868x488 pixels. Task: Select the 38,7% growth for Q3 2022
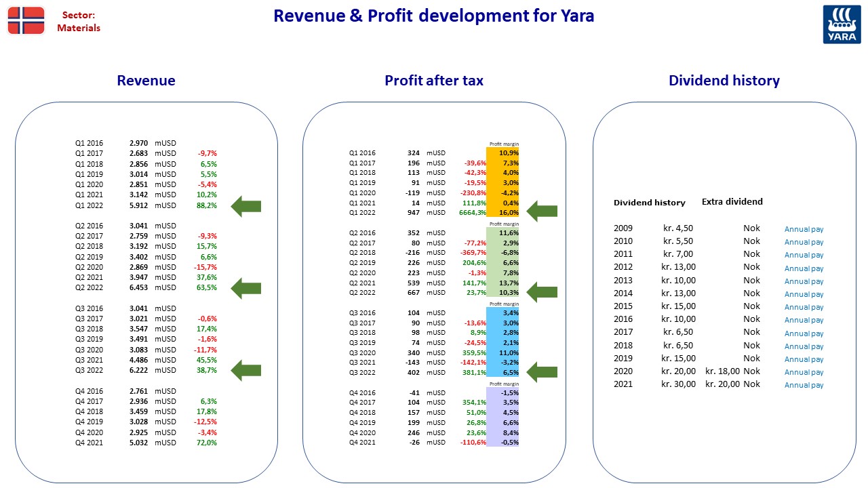point(207,370)
